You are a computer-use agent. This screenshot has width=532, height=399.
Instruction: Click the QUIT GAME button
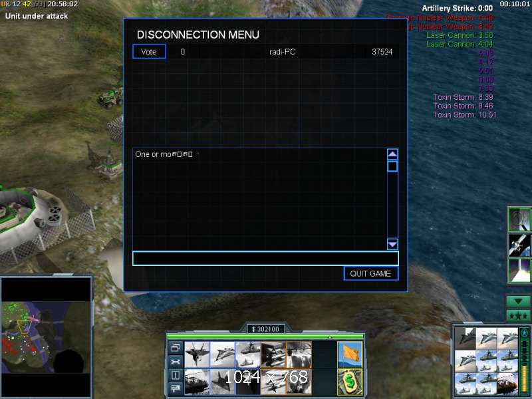(370, 273)
